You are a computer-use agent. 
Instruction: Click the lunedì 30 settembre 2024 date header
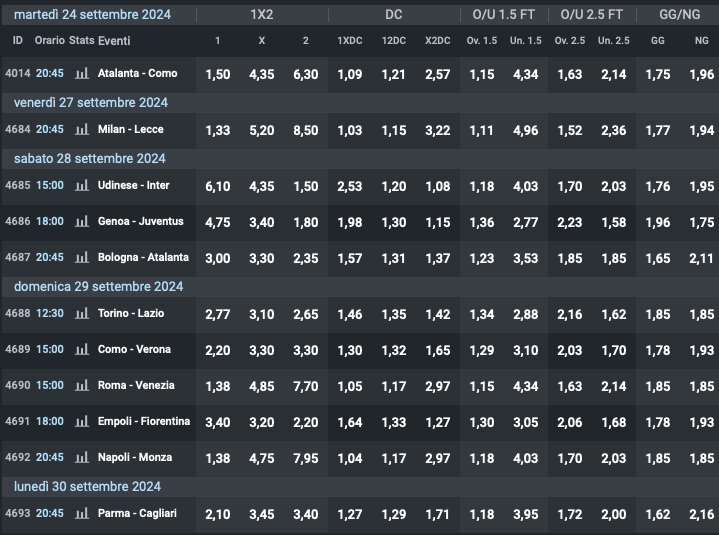87,486
